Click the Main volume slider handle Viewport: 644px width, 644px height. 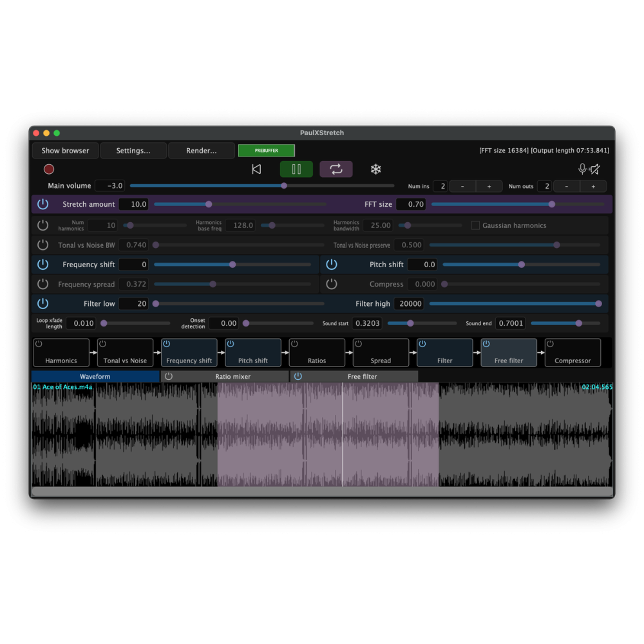[284, 185]
